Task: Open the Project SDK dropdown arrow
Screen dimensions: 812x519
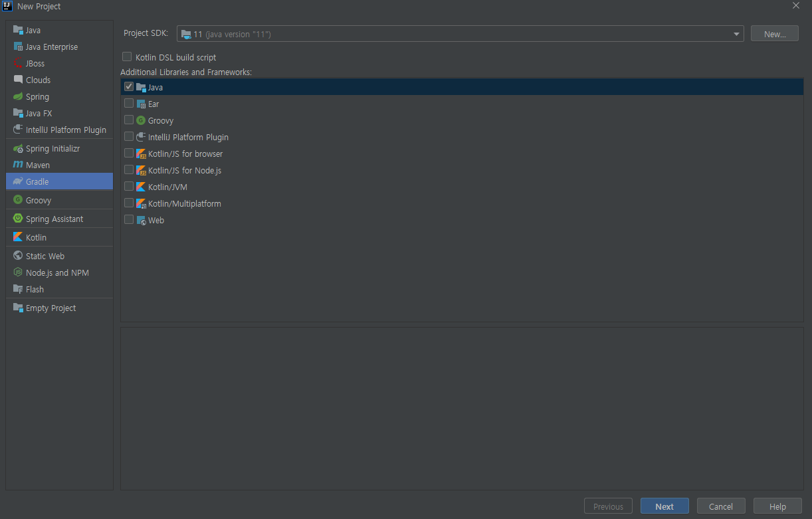Action: [x=736, y=34]
